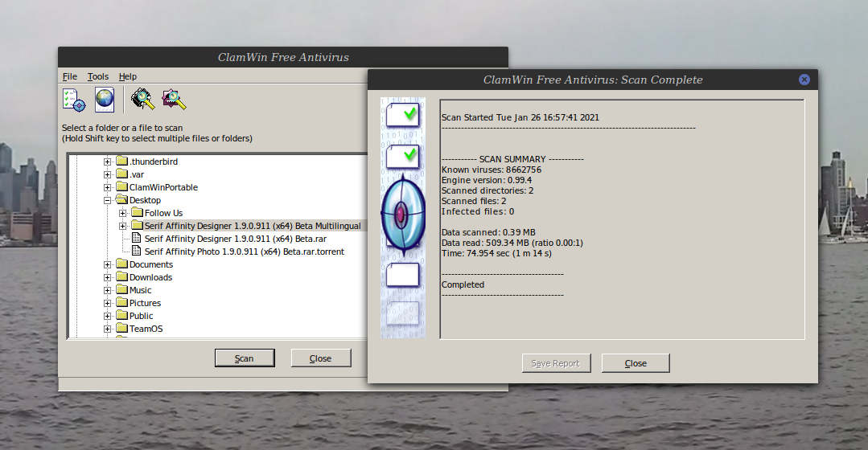Click the 'Engine version: 0.99.4' line

tap(487, 180)
